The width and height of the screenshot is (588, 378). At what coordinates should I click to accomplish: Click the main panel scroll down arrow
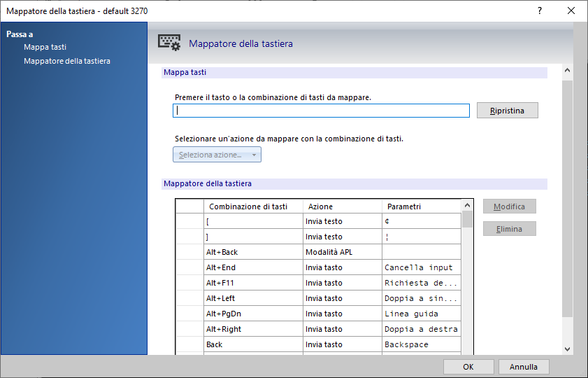(567, 349)
